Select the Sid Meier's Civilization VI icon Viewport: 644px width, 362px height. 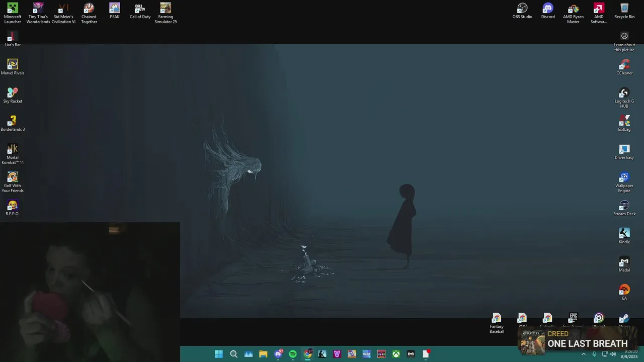pos(63,13)
